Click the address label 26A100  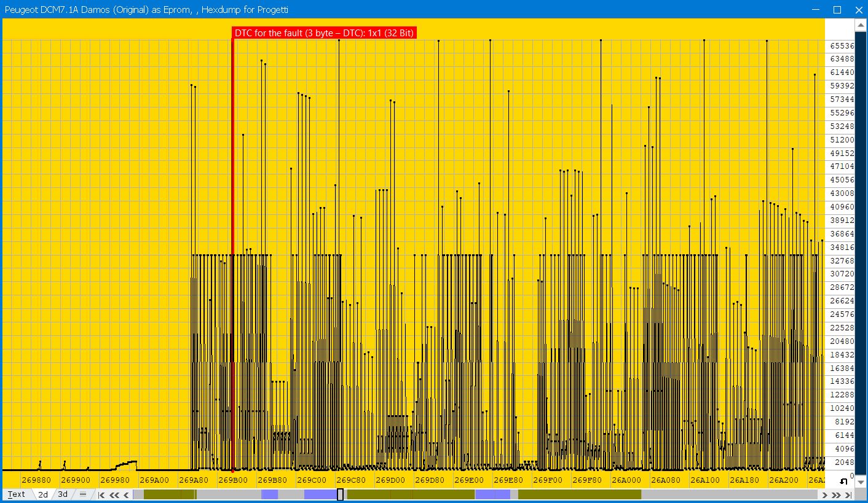(x=705, y=480)
